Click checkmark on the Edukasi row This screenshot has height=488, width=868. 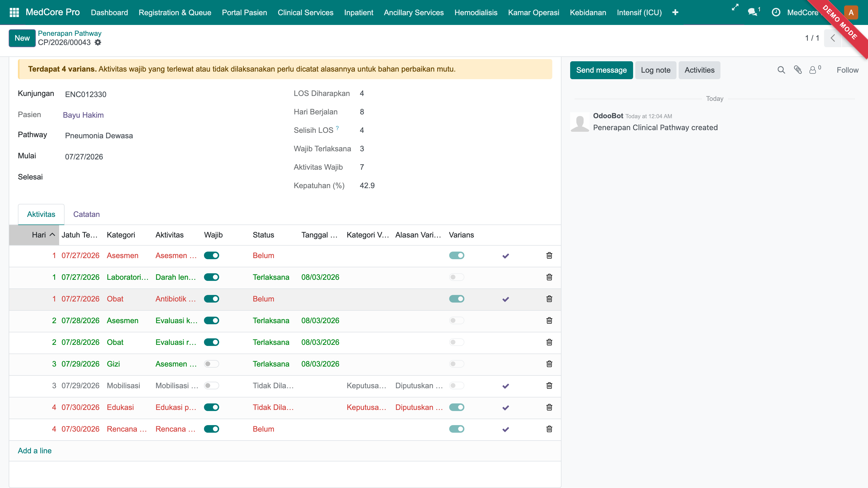(x=505, y=407)
